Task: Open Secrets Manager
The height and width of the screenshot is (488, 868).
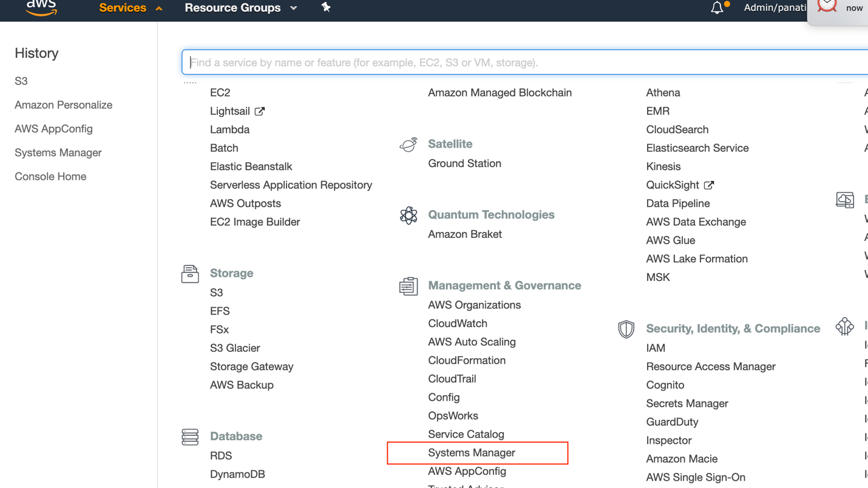Action: [x=687, y=404]
